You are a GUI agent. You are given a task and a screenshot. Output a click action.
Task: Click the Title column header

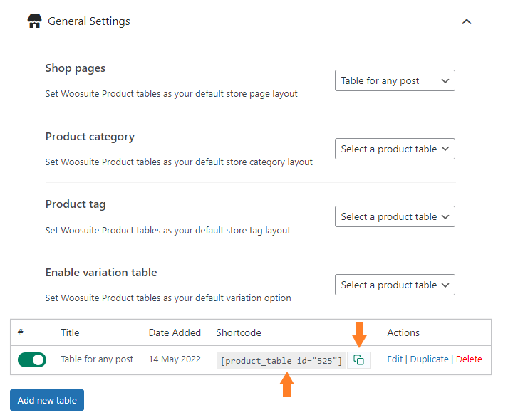tap(70, 332)
